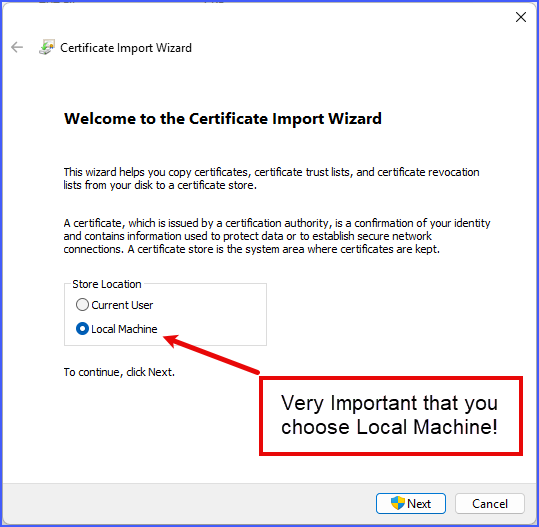Screen dimensions: 539x527
Task: Click the paragraph starting "This wizard helps you copy"
Action: pyautogui.click(x=271, y=178)
